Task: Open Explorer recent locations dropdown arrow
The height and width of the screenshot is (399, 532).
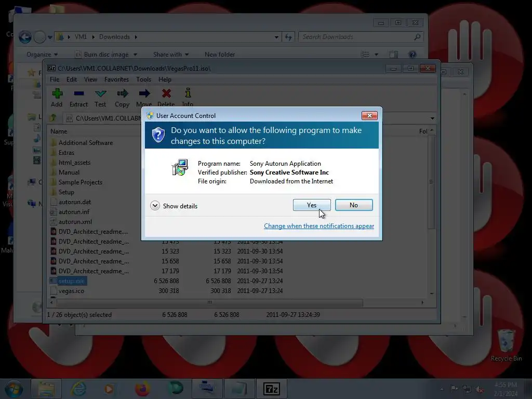Action: [x=50, y=37]
